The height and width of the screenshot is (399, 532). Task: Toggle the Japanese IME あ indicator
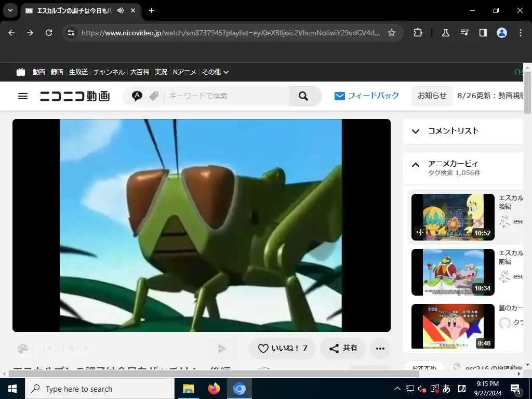click(446, 389)
